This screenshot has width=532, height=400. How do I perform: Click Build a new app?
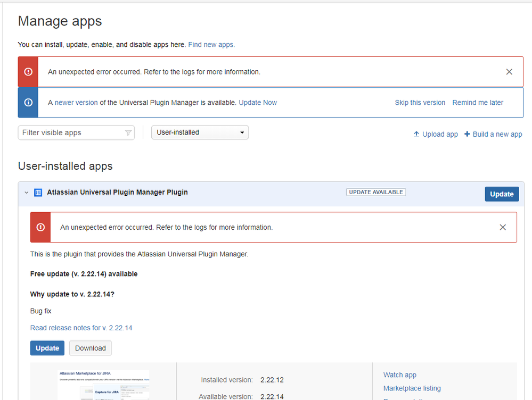[493, 134]
